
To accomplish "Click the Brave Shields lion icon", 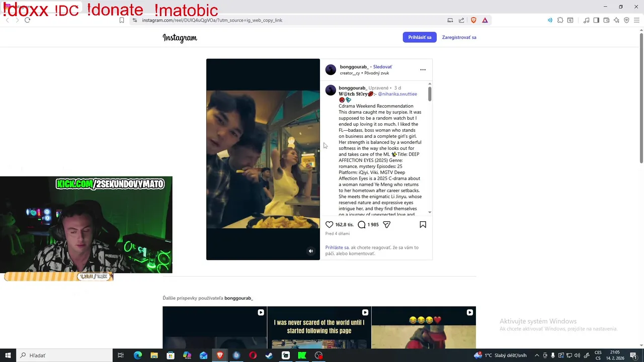I will tap(473, 20).
